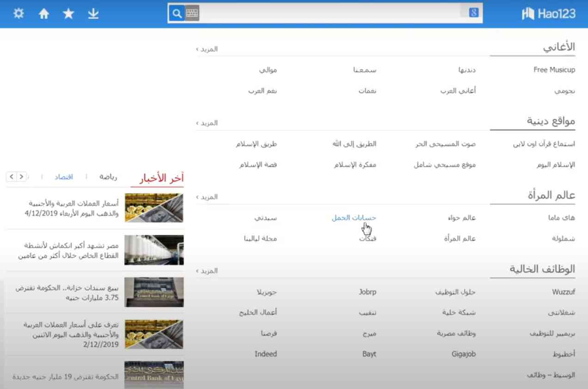Open طريق الإسلام link
Viewport: 588px width, 389px height.
pos(257,144)
